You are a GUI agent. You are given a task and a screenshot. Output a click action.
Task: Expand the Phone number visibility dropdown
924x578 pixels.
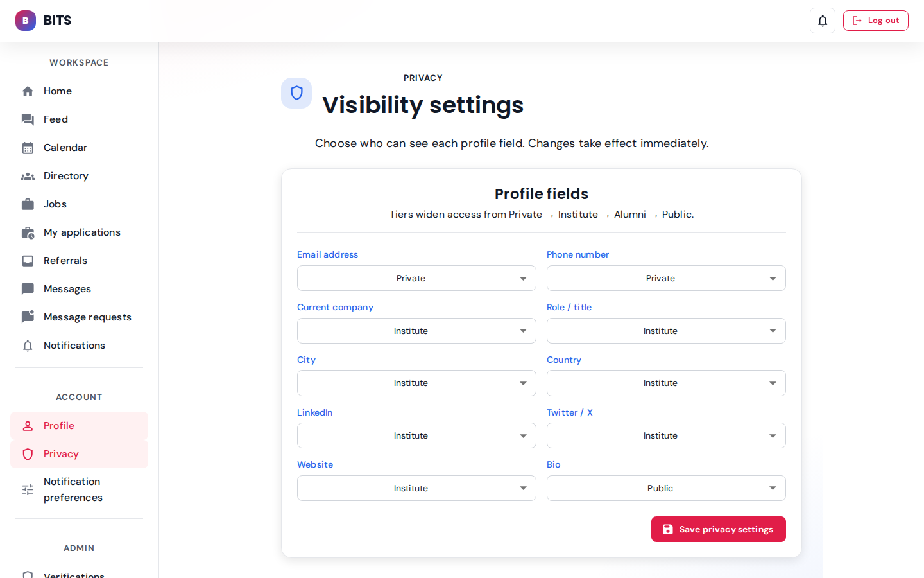(x=666, y=278)
